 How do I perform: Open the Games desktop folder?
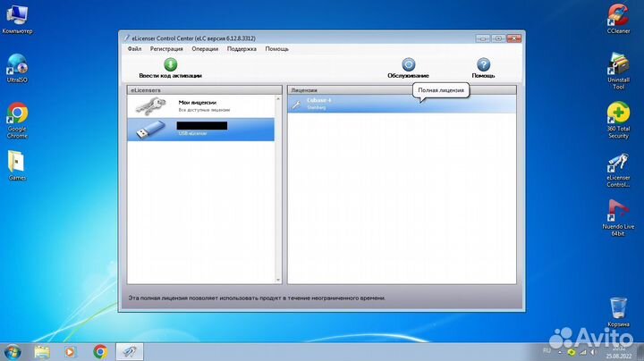(x=17, y=165)
